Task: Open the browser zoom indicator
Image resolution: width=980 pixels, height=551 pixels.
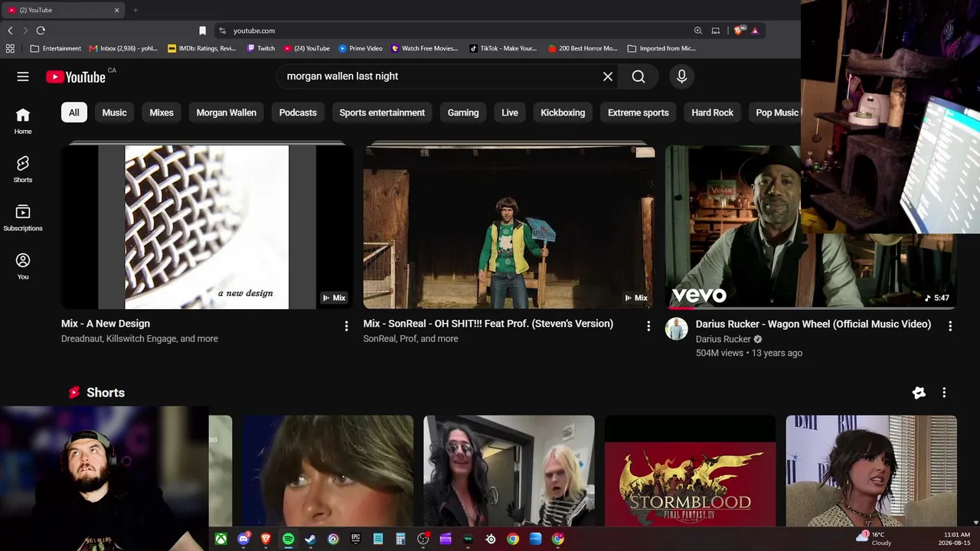Action: (697, 31)
